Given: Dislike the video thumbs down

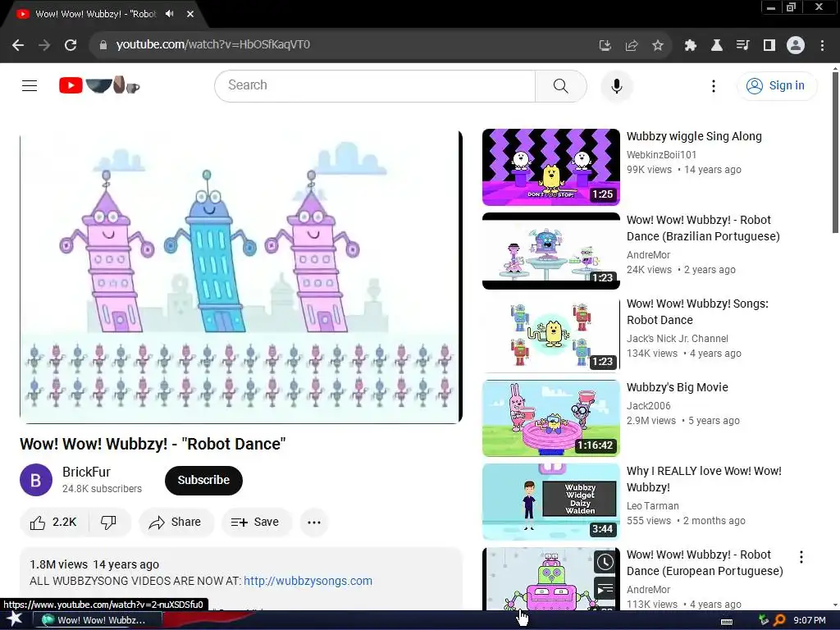Looking at the screenshot, I should (x=109, y=523).
